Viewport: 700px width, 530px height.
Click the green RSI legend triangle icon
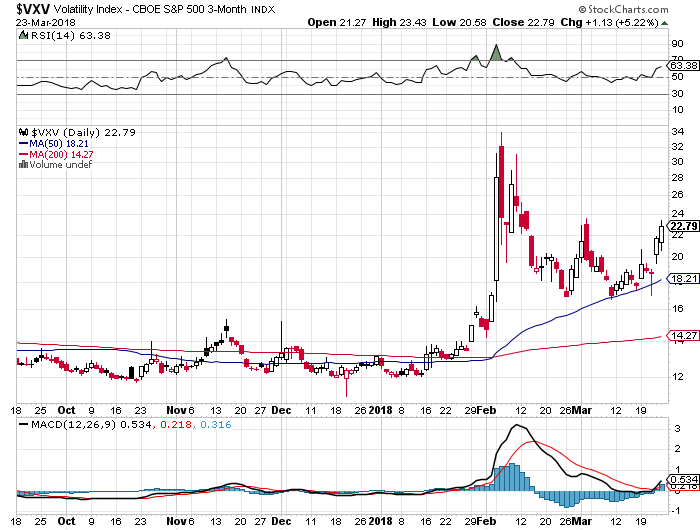pyautogui.click(x=23, y=35)
